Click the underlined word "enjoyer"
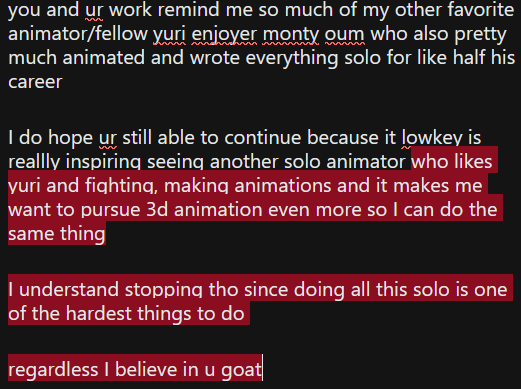Screen dimensions: 521x389 (x=224, y=34)
